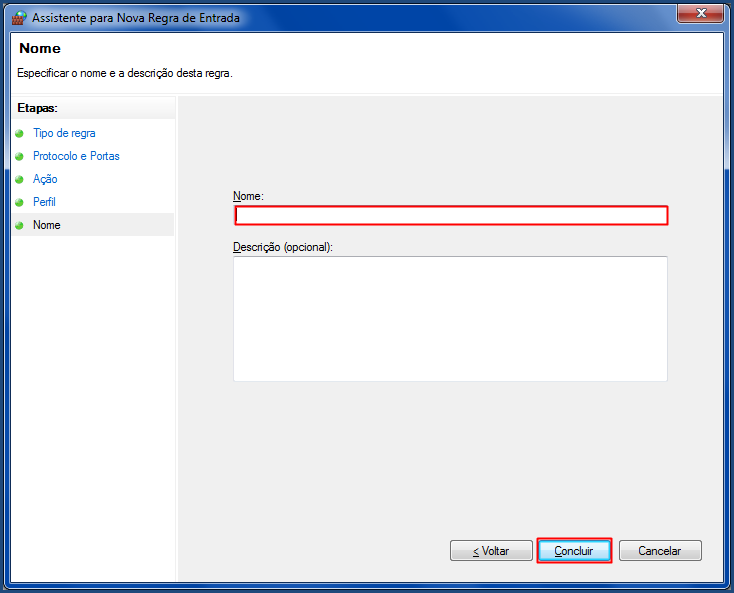Click the Nome: field label
Viewport: 734px width, 593px height.
tap(248, 196)
